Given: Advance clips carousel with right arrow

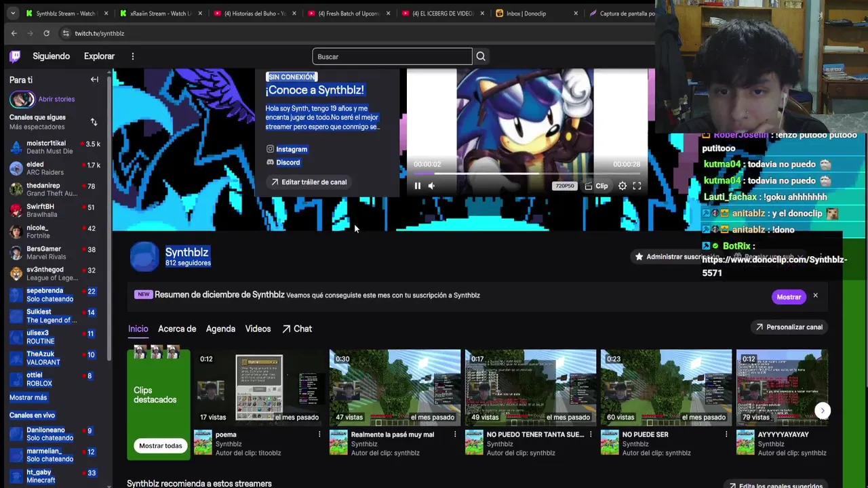Looking at the screenshot, I should point(822,410).
